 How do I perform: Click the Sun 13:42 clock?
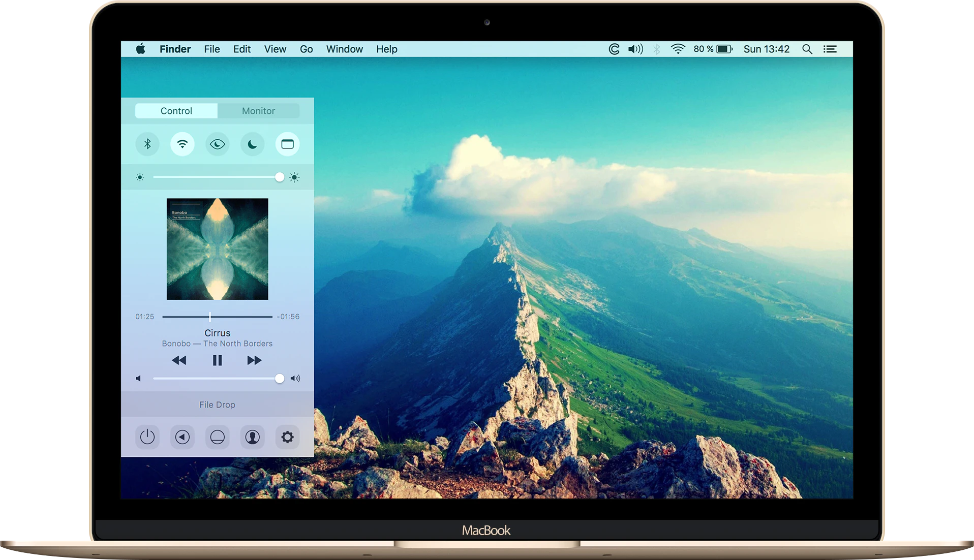(767, 49)
